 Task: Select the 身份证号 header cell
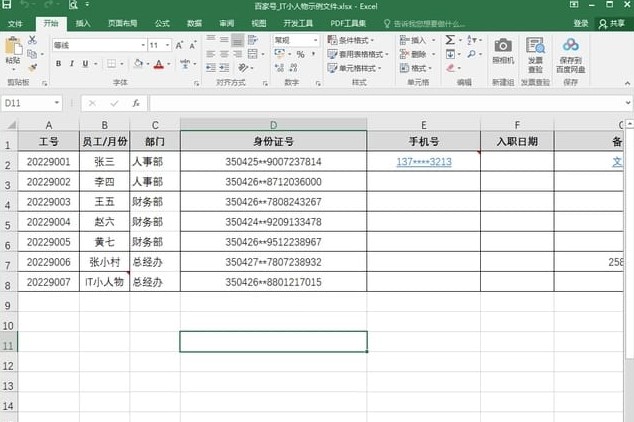(x=273, y=141)
